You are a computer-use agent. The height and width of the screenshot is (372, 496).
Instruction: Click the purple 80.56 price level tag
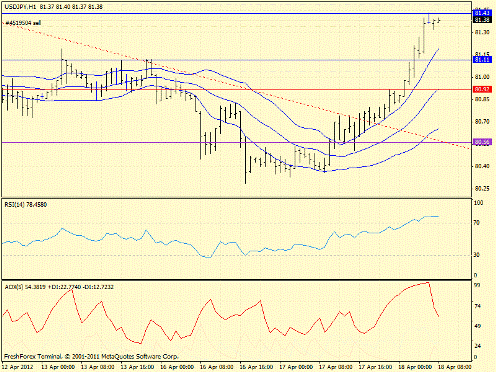[482, 143]
